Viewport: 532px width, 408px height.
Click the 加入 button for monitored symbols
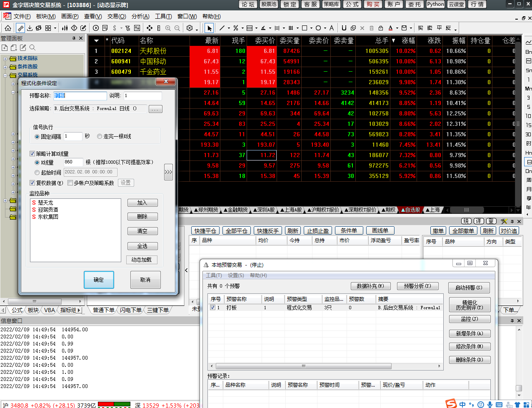coord(142,203)
